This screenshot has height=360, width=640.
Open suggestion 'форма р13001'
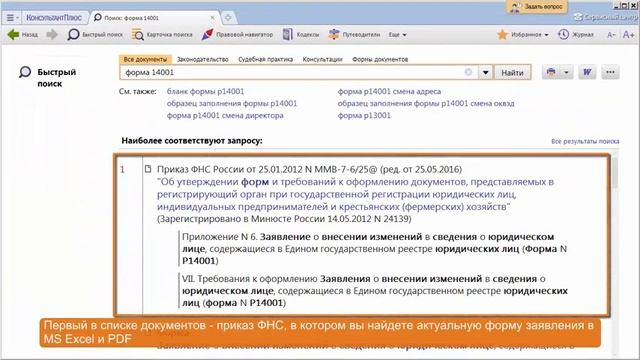coord(364,116)
